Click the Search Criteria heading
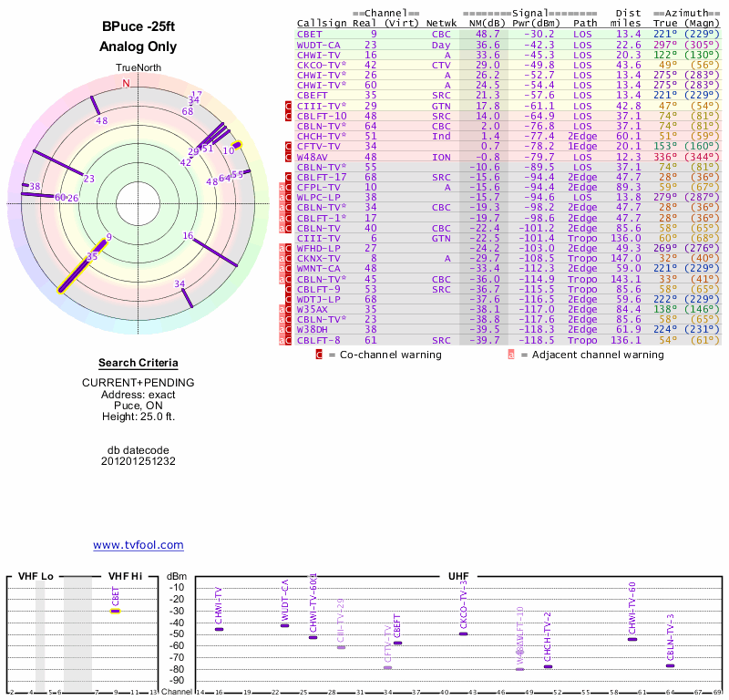This screenshot has width=729, height=700. click(x=138, y=363)
